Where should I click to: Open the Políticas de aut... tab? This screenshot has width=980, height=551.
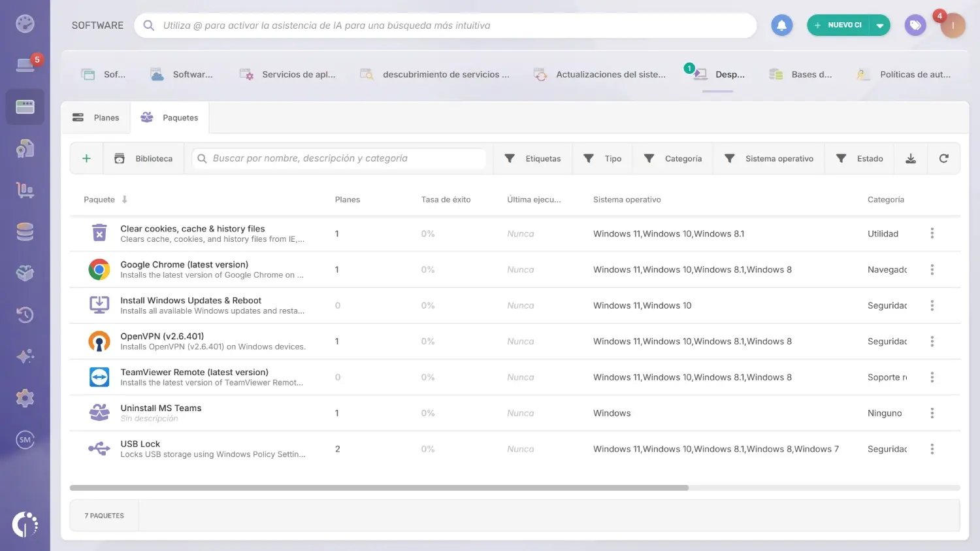click(x=904, y=75)
